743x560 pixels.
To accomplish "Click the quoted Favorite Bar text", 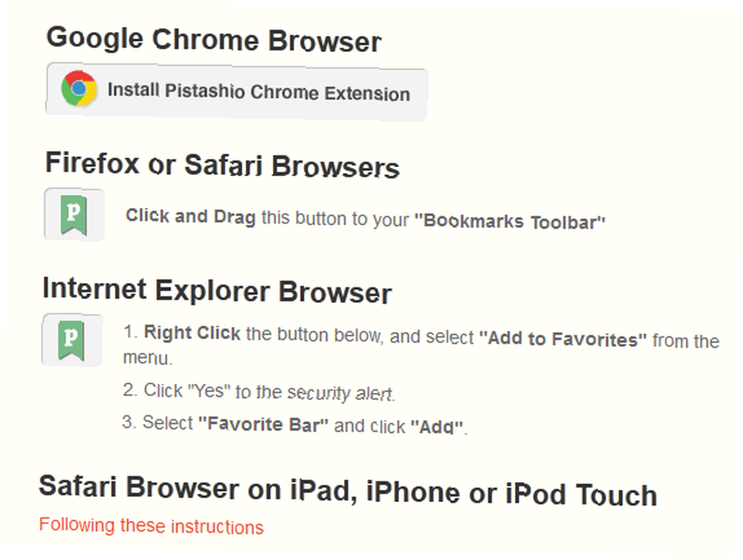I will pos(263,423).
